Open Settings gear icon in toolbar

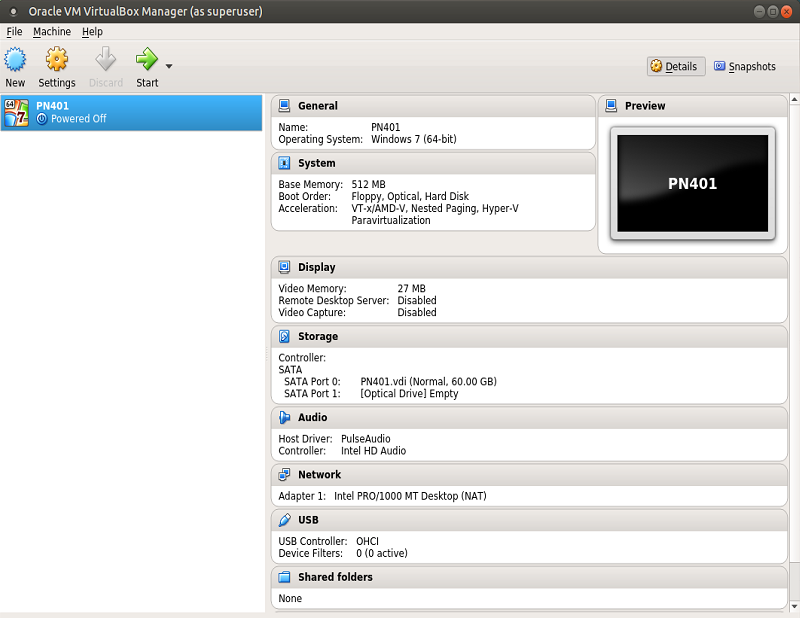(x=57, y=59)
